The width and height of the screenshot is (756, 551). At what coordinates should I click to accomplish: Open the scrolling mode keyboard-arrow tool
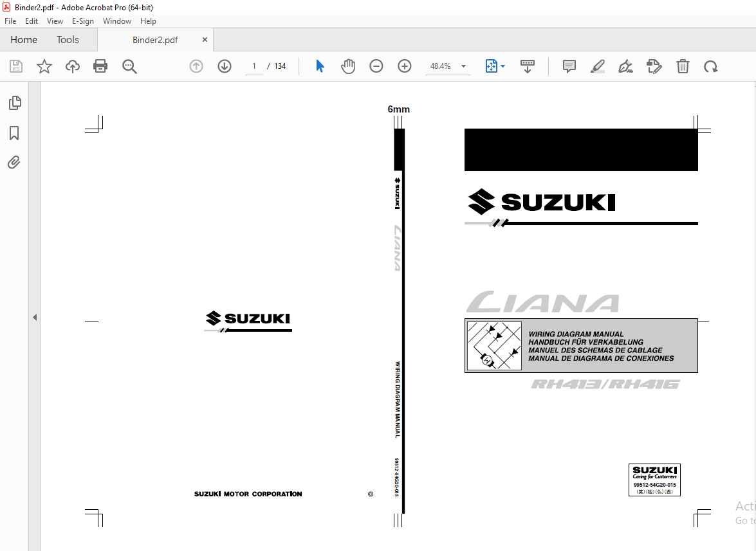pos(528,66)
